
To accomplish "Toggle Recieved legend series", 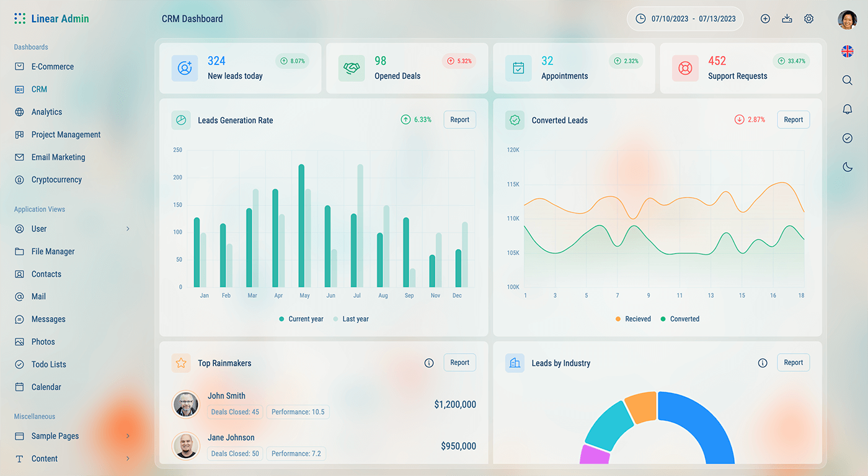I will coord(633,319).
